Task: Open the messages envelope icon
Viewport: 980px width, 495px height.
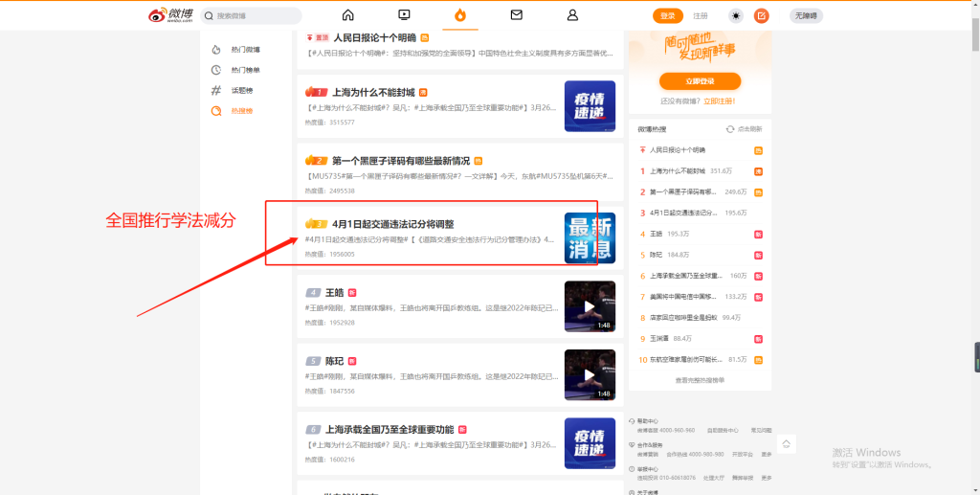Action: click(x=516, y=15)
